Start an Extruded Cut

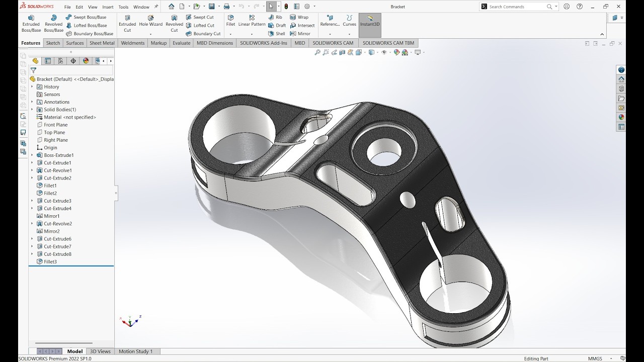click(x=127, y=24)
